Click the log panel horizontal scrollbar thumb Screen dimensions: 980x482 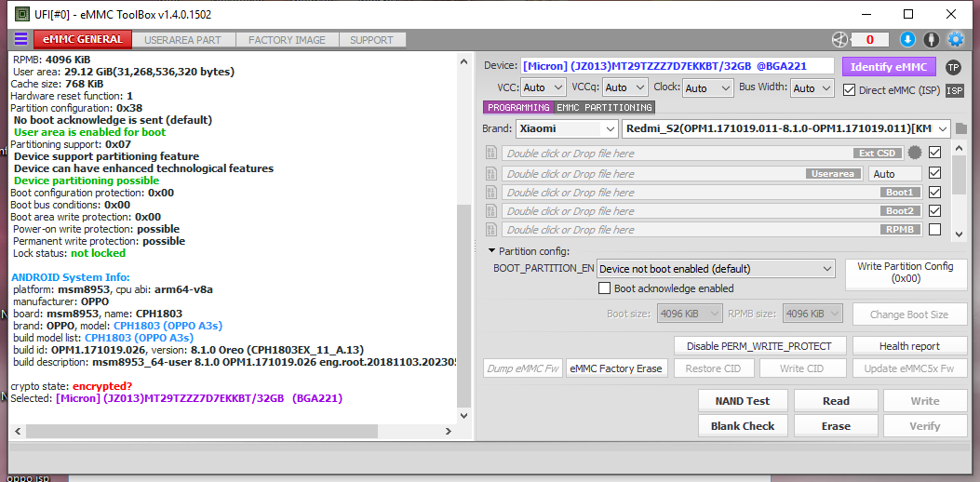tap(201, 431)
